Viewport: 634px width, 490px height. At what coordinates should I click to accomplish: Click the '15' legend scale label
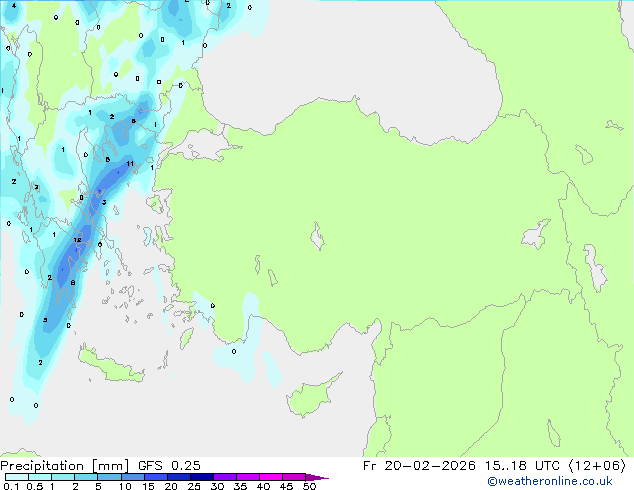pos(148,486)
